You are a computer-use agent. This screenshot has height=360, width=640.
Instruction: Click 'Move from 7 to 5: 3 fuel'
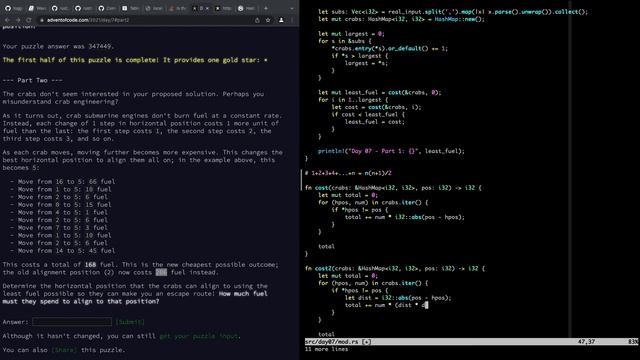point(62,228)
